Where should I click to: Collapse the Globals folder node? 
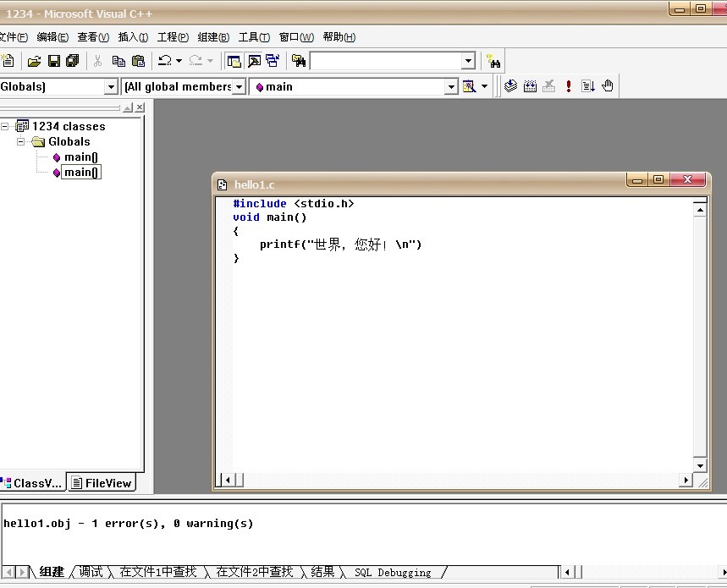(21, 142)
